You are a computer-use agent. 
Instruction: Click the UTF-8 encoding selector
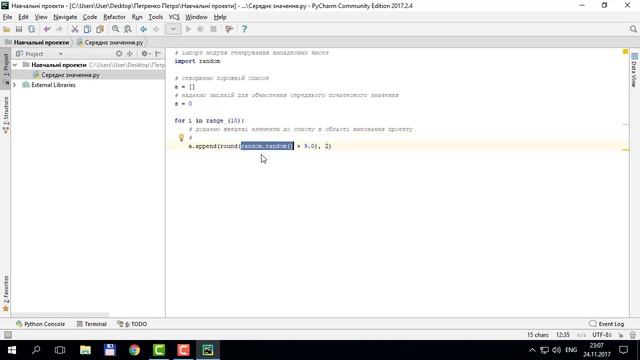602,335
